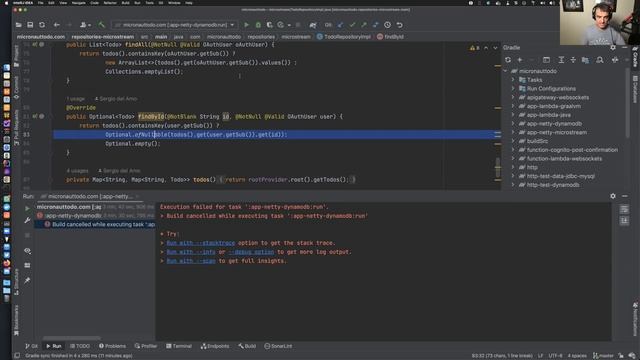The width and height of the screenshot is (640, 360).
Task: Click the editor vertical scrollbar thumb
Action: pyautogui.click(x=498, y=167)
